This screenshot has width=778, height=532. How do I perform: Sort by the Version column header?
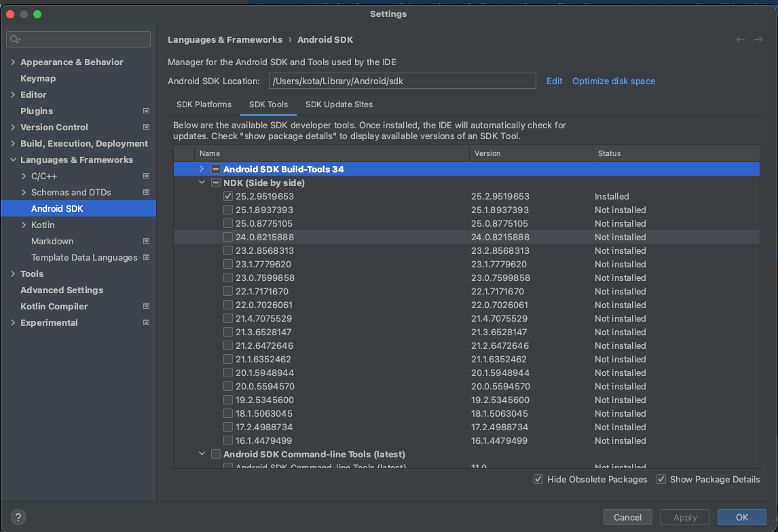tap(531, 153)
